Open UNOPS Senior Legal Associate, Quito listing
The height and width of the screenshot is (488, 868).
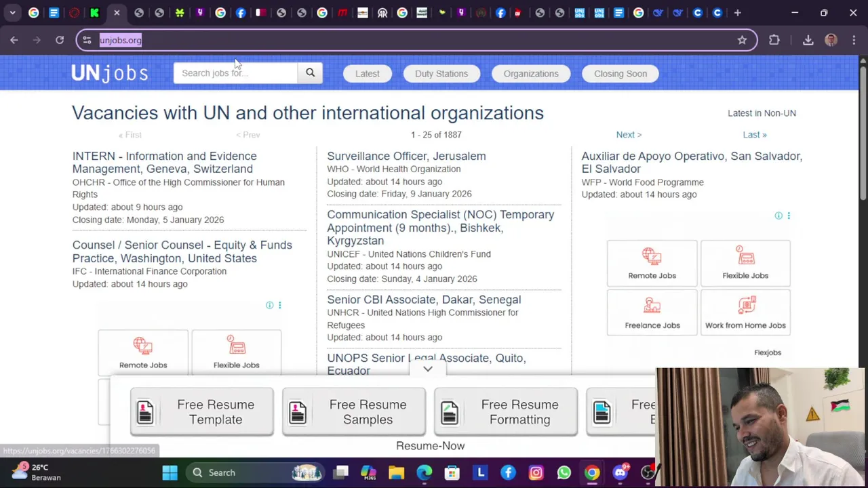point(427,364)
